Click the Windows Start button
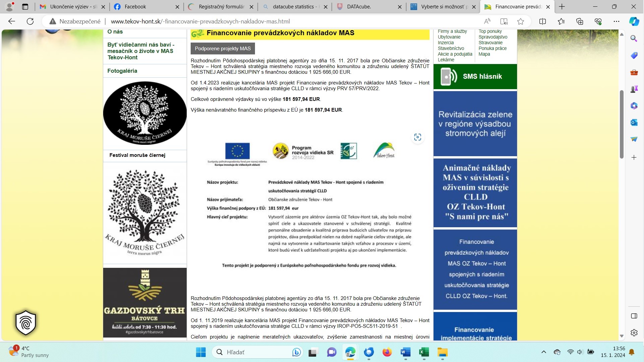Viewport: 644px width, 362px height. pyautogui.click(x=201, y=352)
